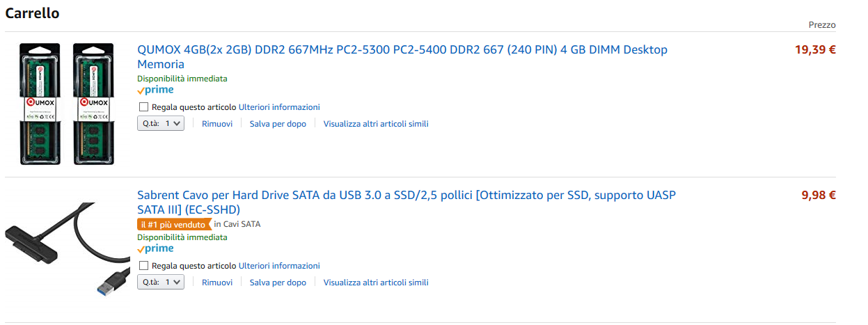Open the Sabrent Cavo per Hard Drive title link
Image resolution: width=868 pixels, height=325 pixels.
[x=406, y=195]
